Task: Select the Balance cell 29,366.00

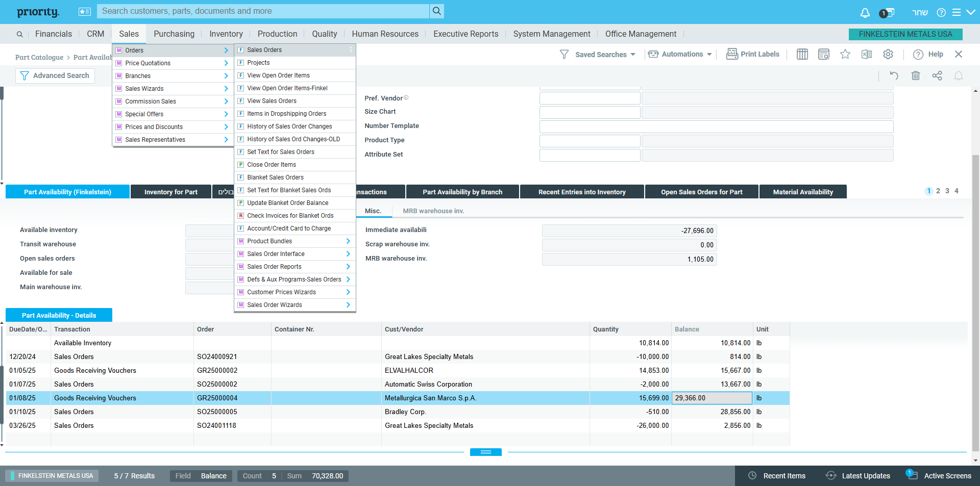Action: pyautogui.click(x=712, y=398)
